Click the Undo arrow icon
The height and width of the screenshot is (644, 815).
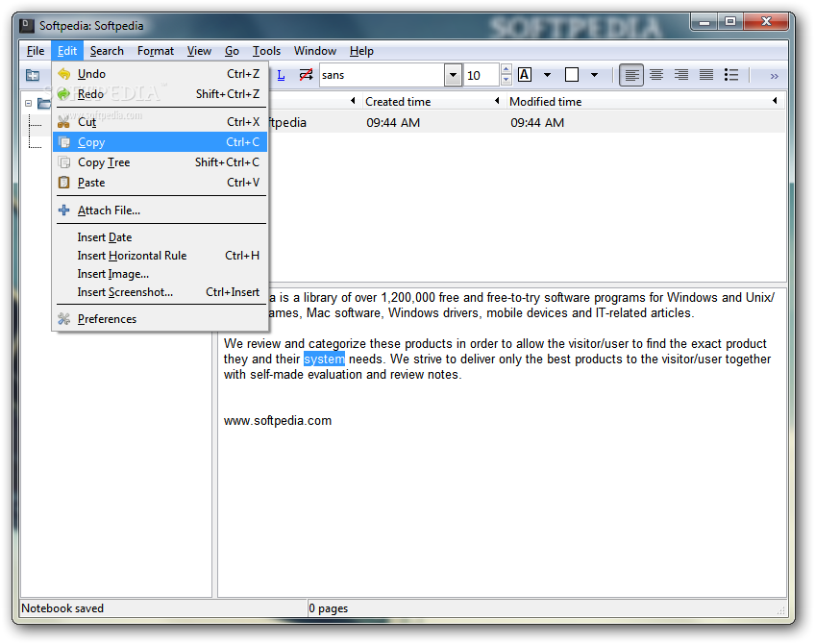tap(64, 74)
